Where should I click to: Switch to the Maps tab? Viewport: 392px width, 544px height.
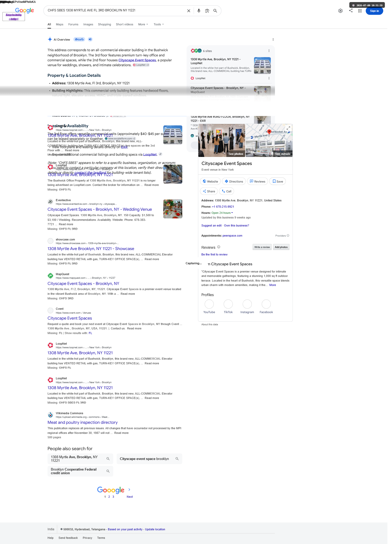[x=59, y=24]
